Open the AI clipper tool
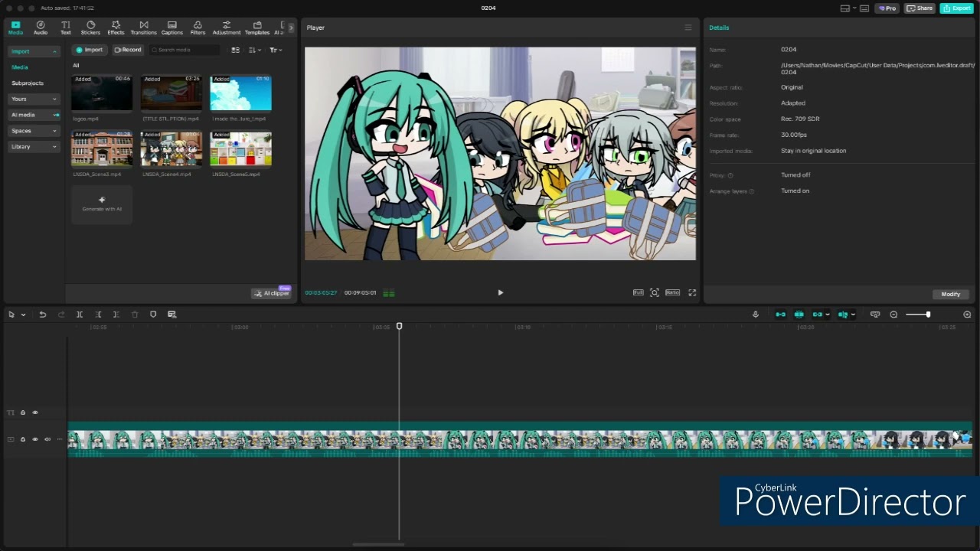 (x=273, y=293)
